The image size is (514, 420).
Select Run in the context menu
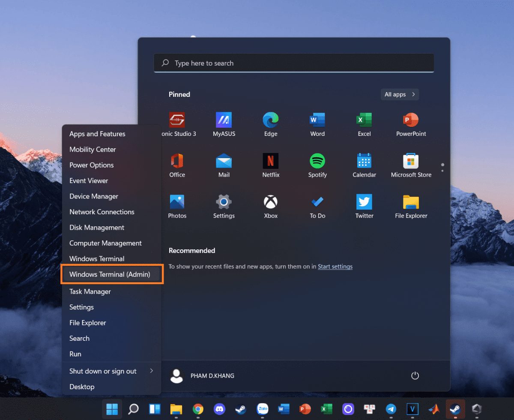112,354
